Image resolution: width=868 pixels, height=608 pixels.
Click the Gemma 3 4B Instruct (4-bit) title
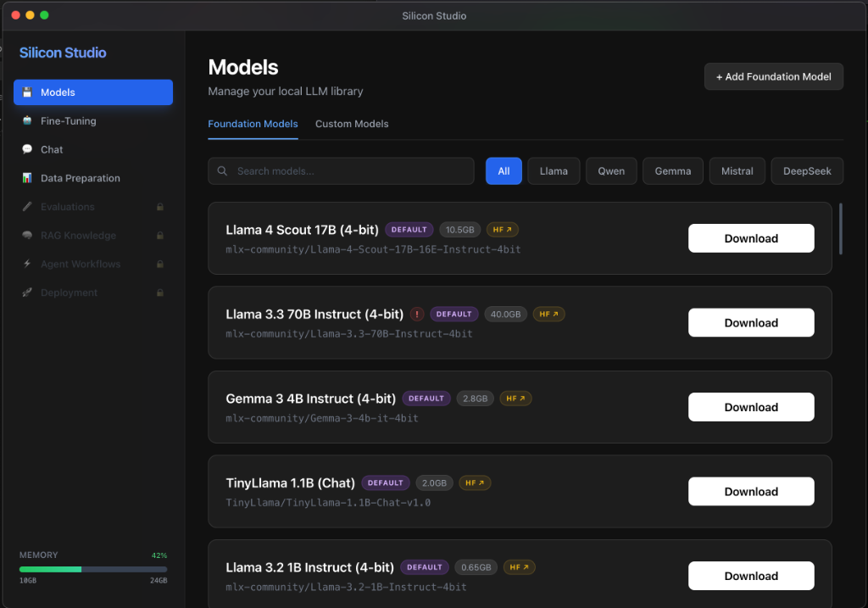coord(310,399)
